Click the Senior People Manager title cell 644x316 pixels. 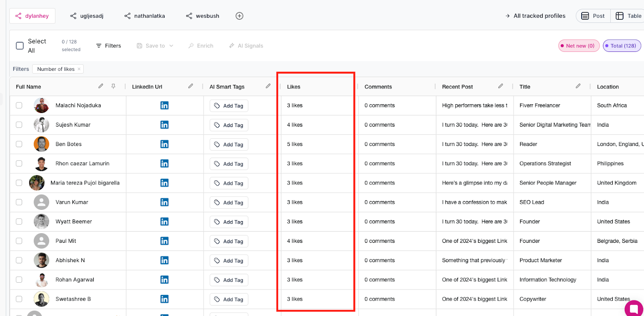tap(548, 183)
